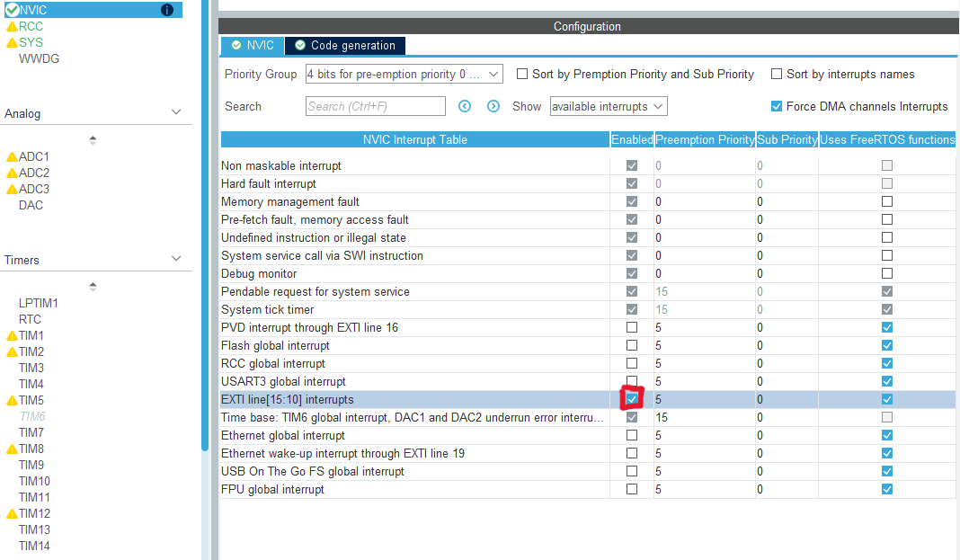Click the next search result arrow
The width and height of the screenshot is (960, 560).
point(493,106)
